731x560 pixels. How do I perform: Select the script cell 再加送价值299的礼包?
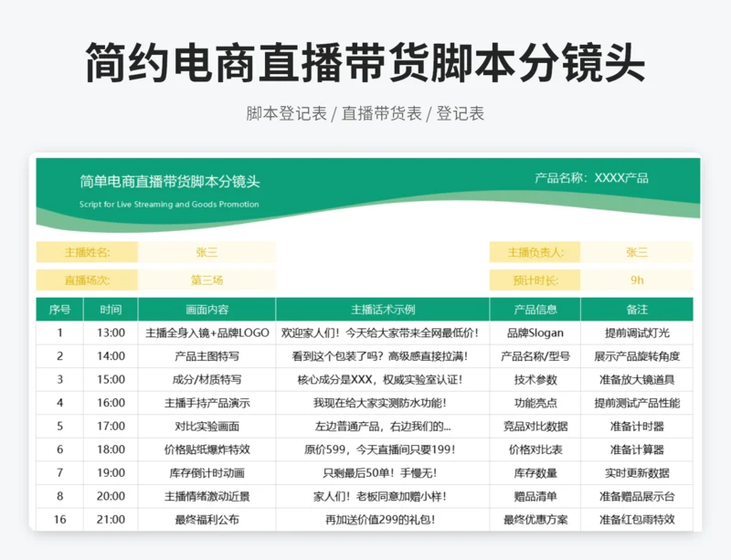pyautogui.click(x=383, y=520)
